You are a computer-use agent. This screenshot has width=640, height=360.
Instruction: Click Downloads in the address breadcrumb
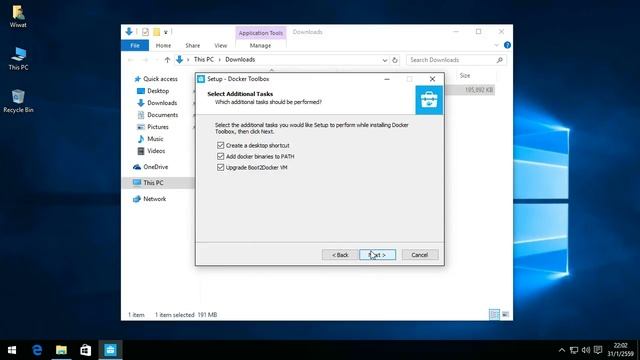[240, 60]
